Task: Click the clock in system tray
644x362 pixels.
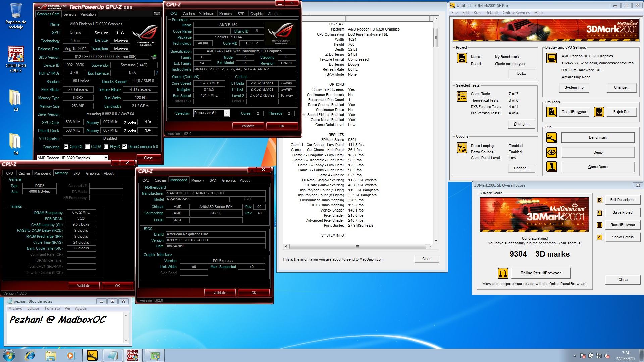Action: coord(625,355)
